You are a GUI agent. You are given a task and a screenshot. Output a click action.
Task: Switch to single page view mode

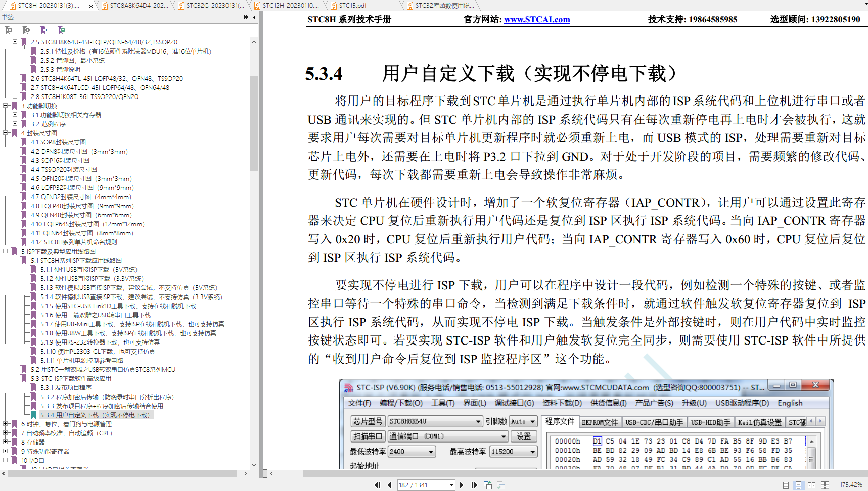coord(786,485)
